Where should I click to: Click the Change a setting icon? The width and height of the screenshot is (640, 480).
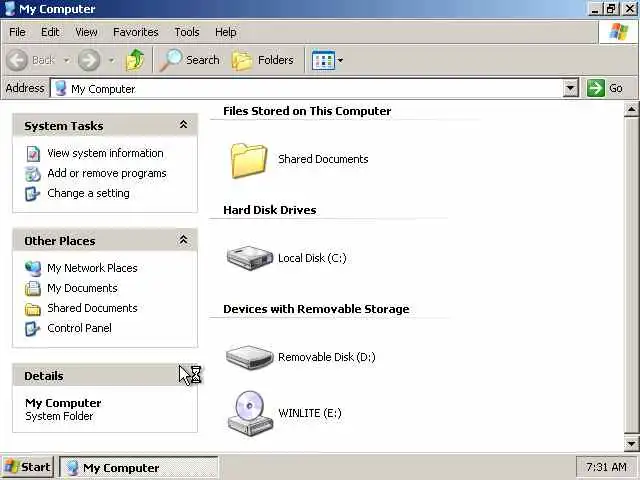click(33, 194)
